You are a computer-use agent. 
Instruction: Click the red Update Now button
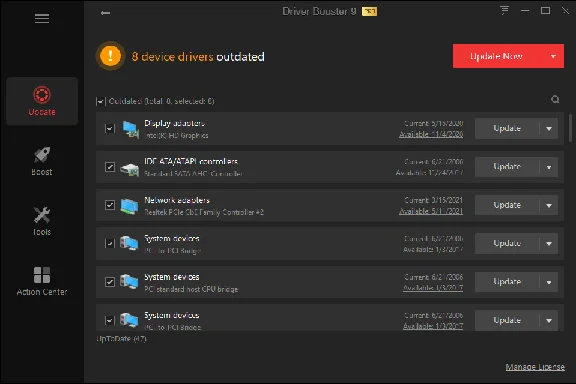coord(496,56)
